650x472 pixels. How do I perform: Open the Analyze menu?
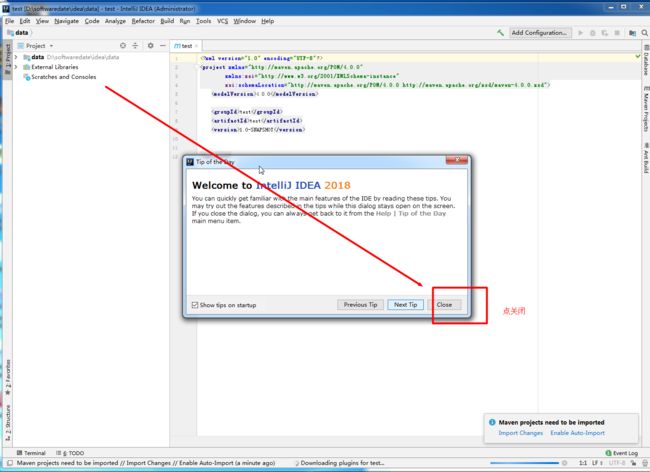(x=115, y=21)
